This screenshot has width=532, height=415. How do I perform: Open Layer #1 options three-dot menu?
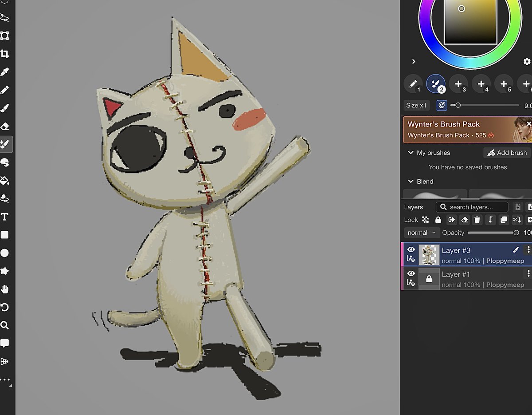tap(528, 274)
